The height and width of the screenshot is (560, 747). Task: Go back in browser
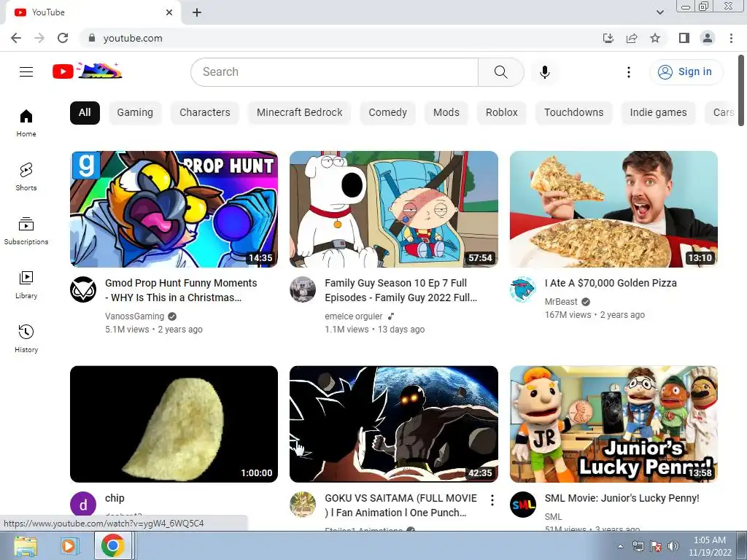(x=16, y=38)
